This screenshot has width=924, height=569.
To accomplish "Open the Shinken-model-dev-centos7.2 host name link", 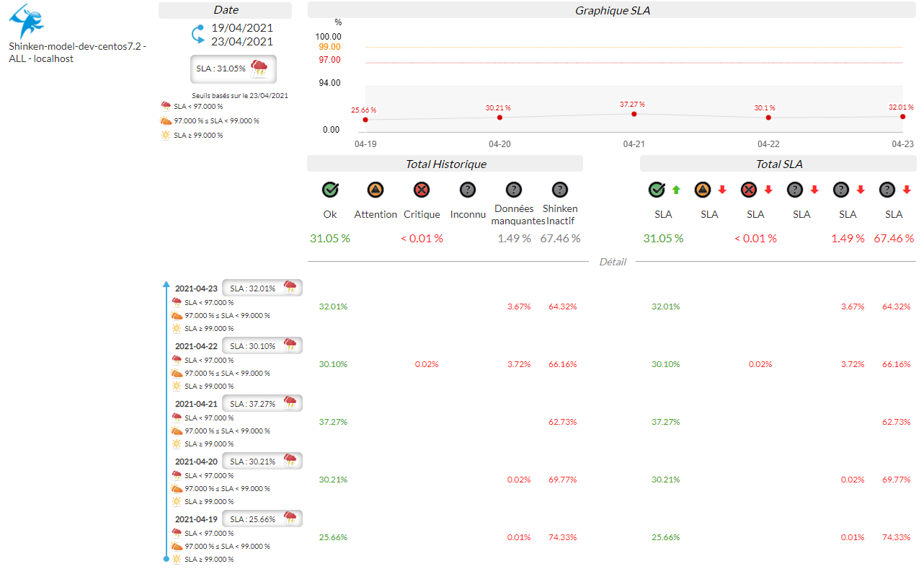I will pos(77,52).
